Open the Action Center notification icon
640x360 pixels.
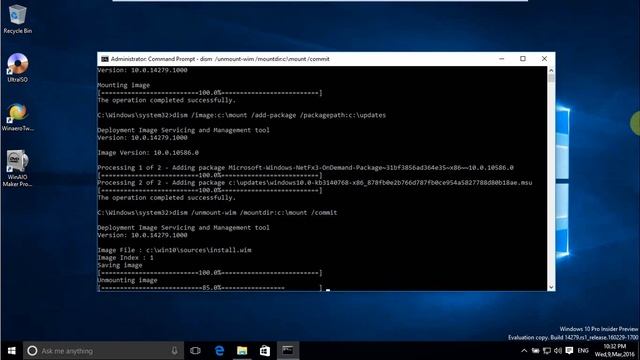pyautogui.click(x=569, y=351)
